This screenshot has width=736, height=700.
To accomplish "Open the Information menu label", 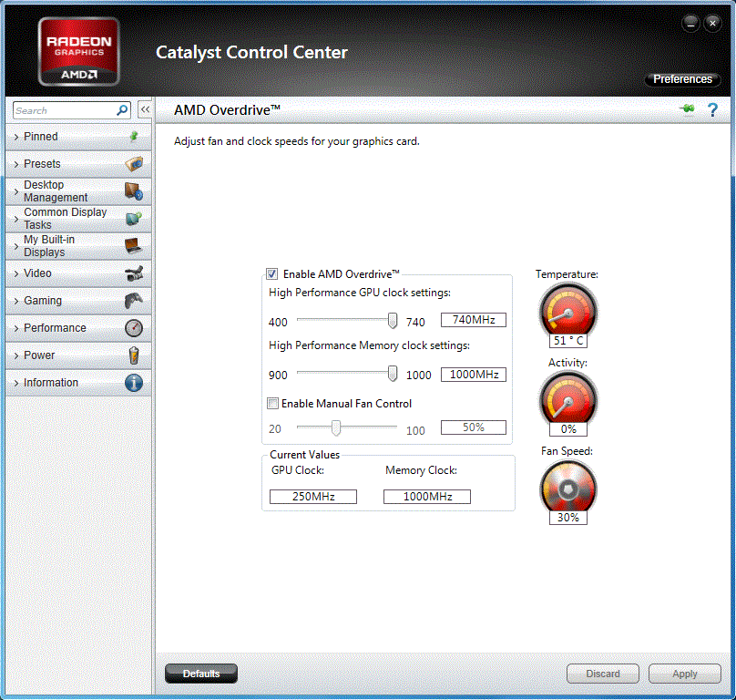I will tap(51, 383).
